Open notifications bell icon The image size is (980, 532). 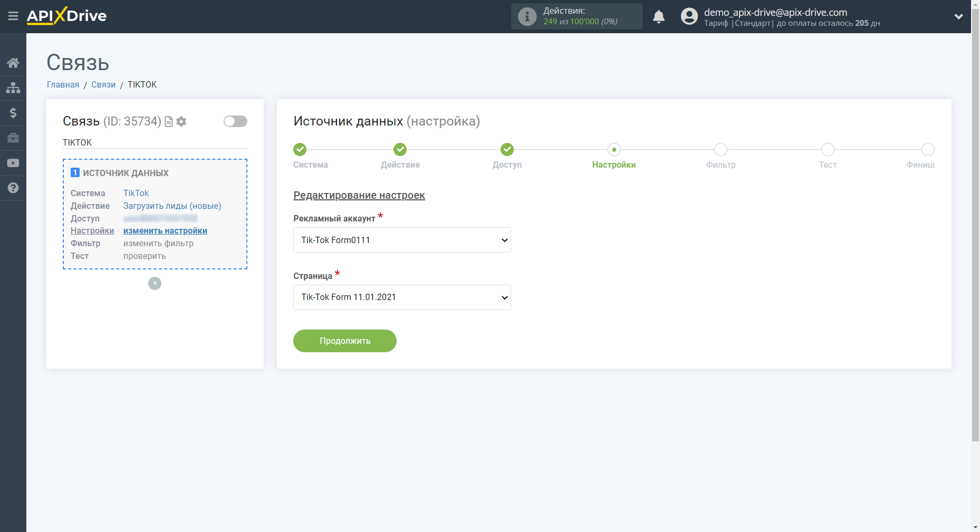659,17
